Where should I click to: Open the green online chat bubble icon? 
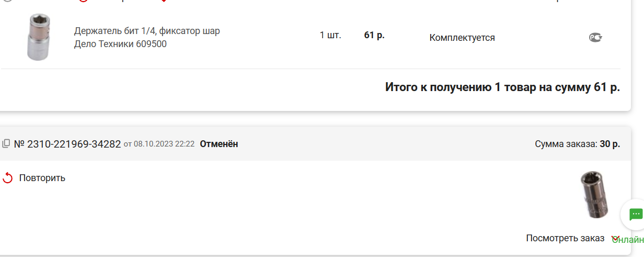(636, 214)
